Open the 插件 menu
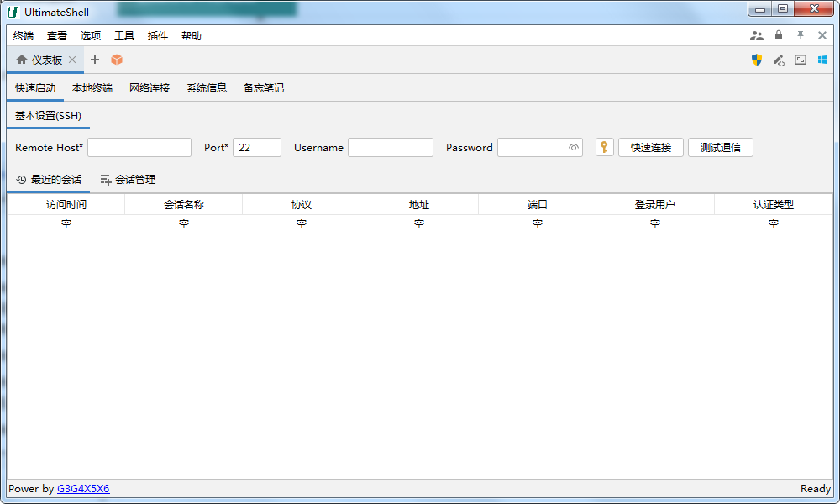Screen dimensions: 840x504 tap(159, 35)
